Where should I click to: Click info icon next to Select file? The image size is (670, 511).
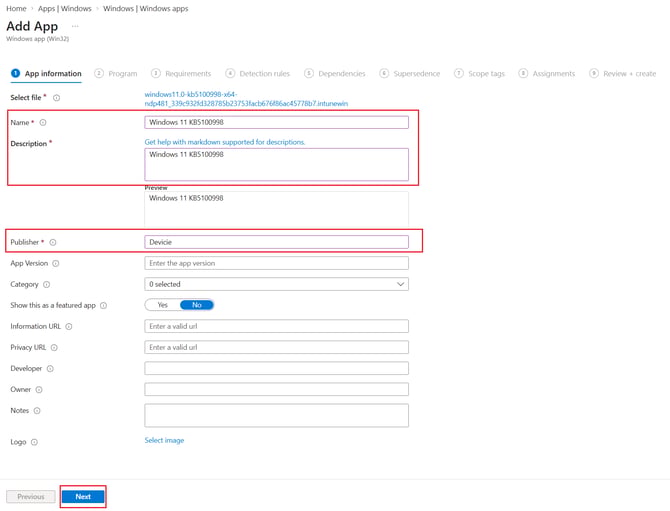56,98
